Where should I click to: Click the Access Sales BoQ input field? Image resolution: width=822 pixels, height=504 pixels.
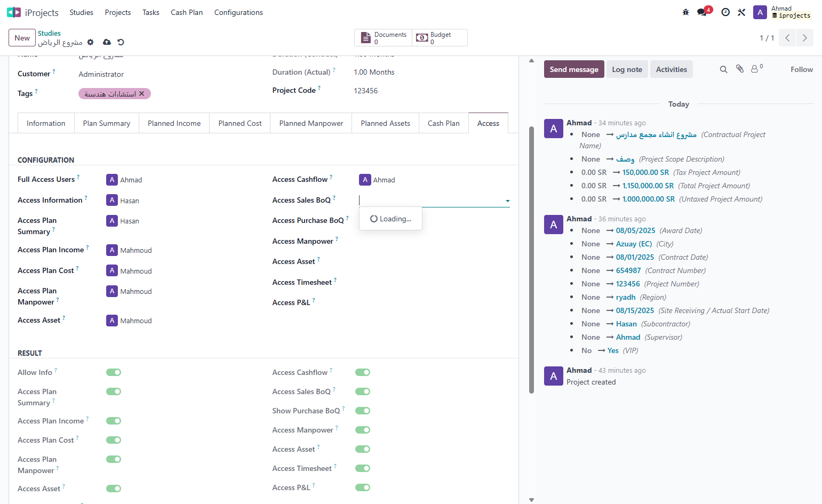click(431, 201)
